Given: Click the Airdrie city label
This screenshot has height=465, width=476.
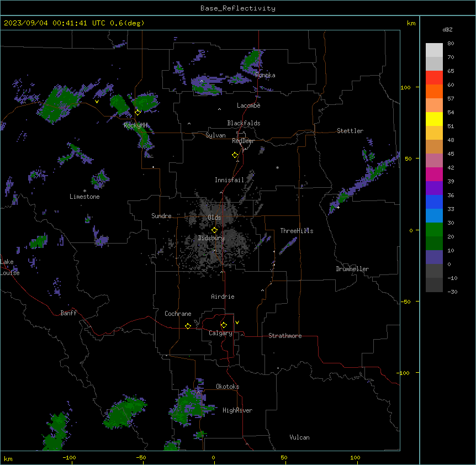Looking at the screenshot, I should 223,297.
